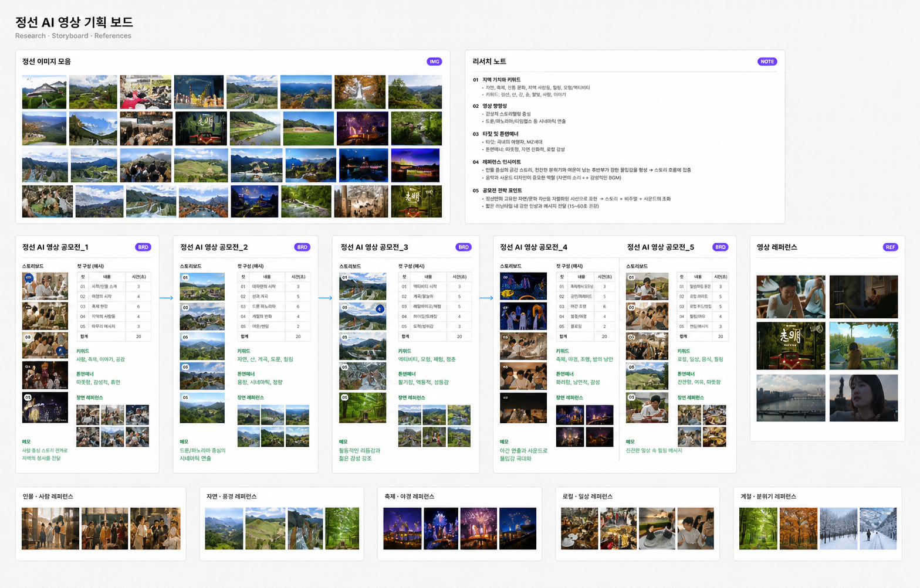This screenshot has height=588, width=920.
Task: Click the 인물 · 사람 레퍼런스 heading
Action: [48, 497]
